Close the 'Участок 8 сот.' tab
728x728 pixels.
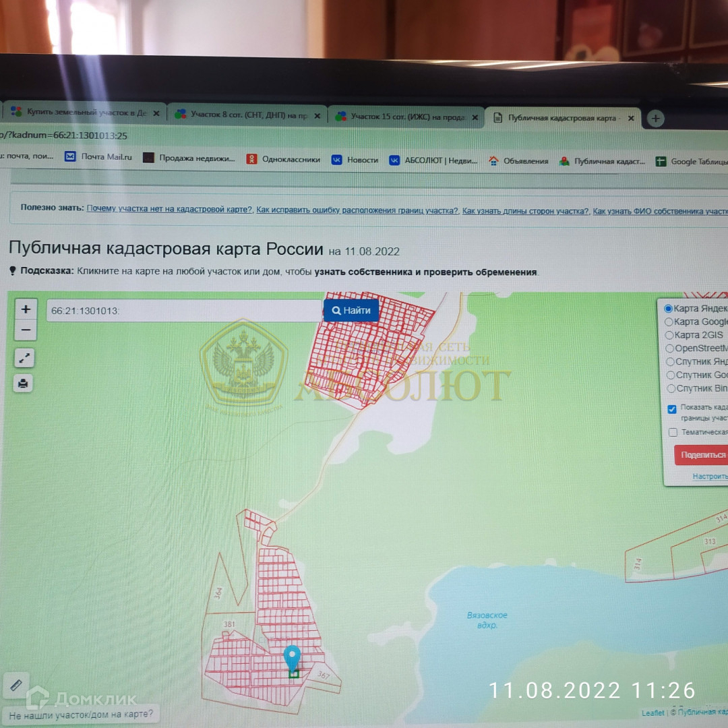tap(317, 116)
